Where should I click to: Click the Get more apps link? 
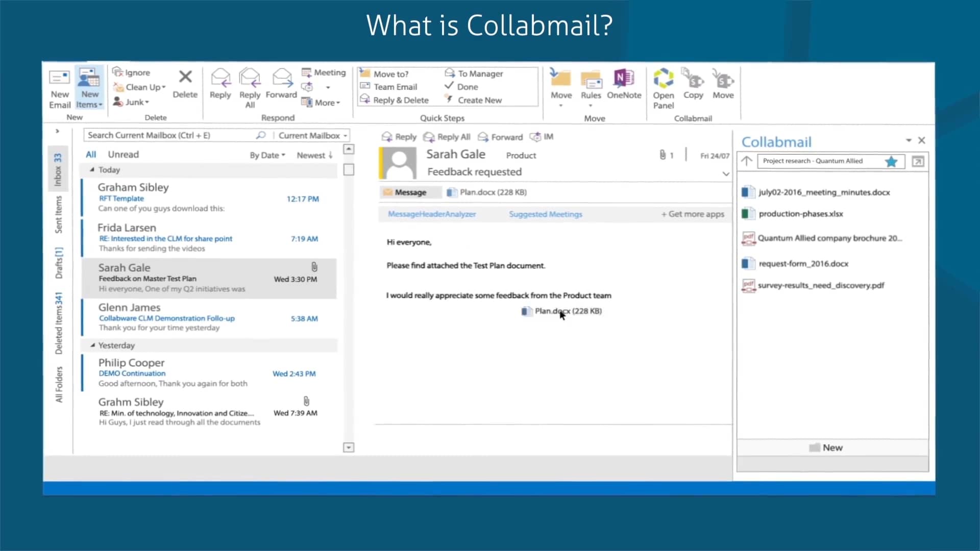[693, 214]
